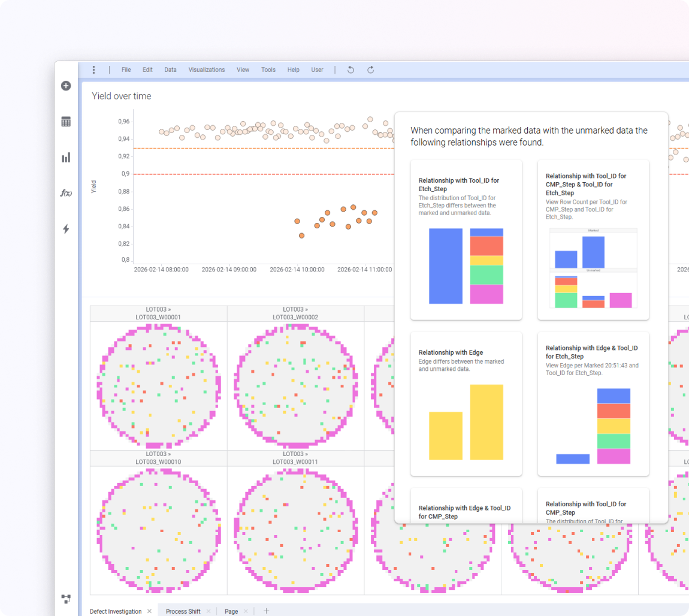Open the Visualizations menu

[207, 70]
